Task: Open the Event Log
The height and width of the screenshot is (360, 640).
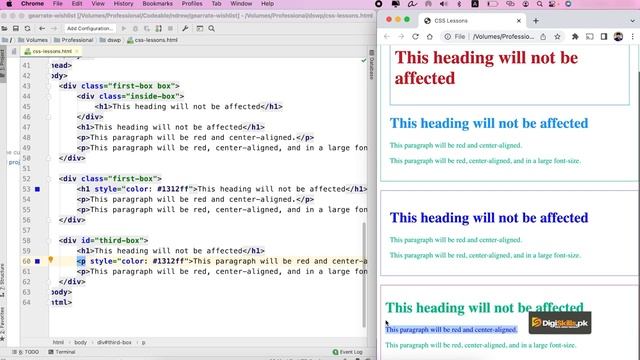Action: coord(347,352)
